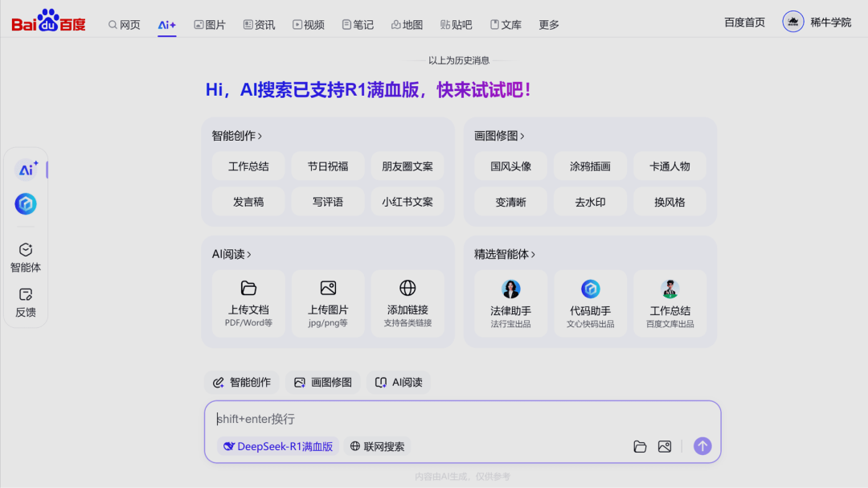Switch to the 网页 tab
Viewport: 868px width, 488px height.
click(x=125, y=25)
